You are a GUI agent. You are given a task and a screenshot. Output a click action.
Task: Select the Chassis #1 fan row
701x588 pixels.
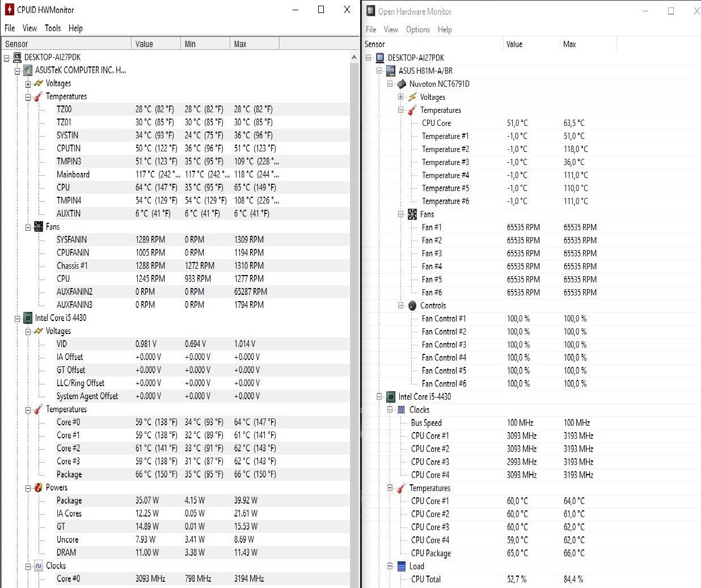[x=175, y=266]
